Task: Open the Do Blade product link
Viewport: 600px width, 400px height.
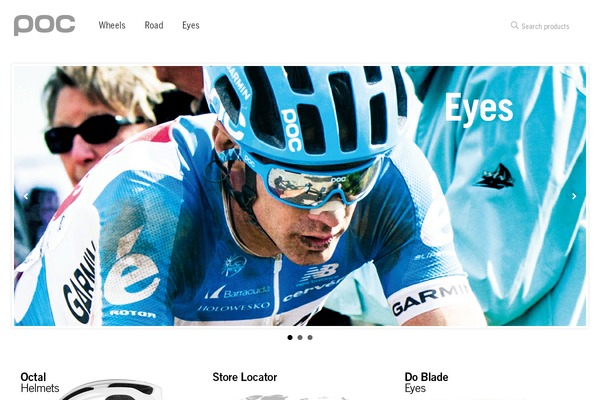Action: [426, 377]
